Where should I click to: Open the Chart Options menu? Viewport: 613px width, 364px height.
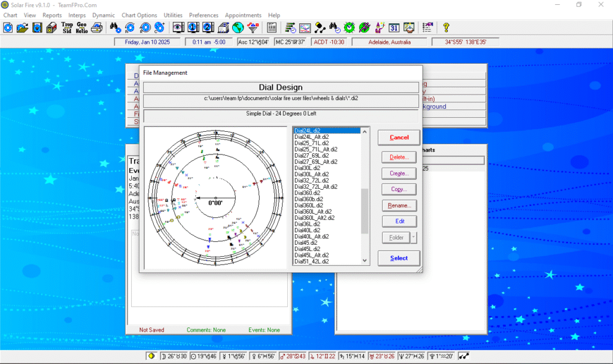point(139,15)
